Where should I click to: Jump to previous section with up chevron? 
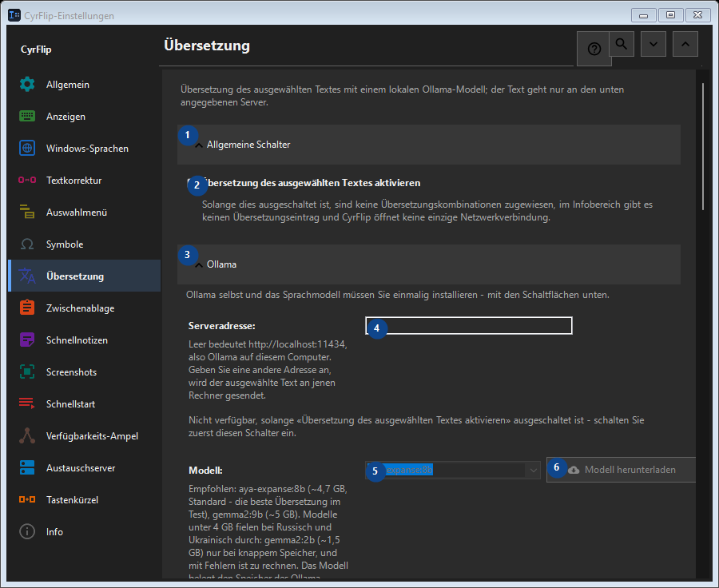point(685,44)
